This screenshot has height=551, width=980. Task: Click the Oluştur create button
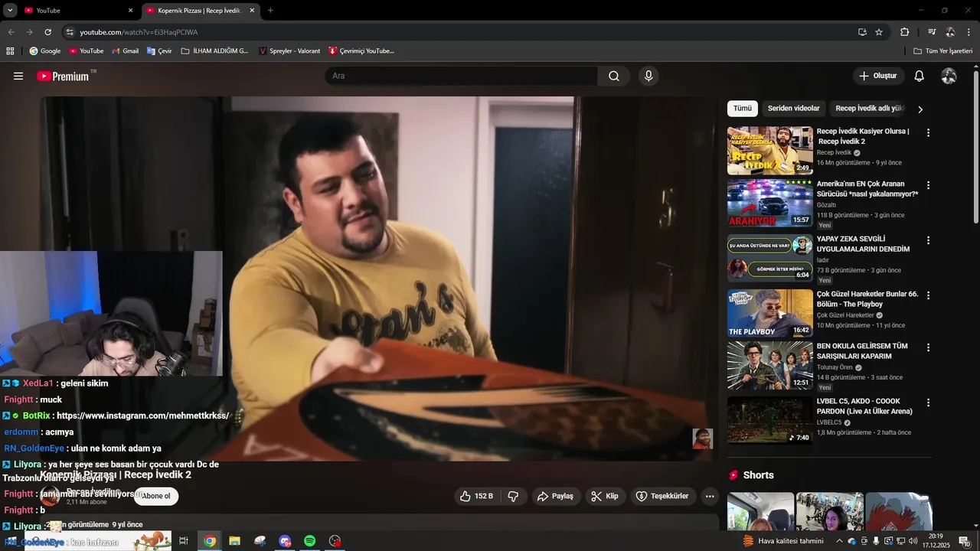(x=878, y=76)
